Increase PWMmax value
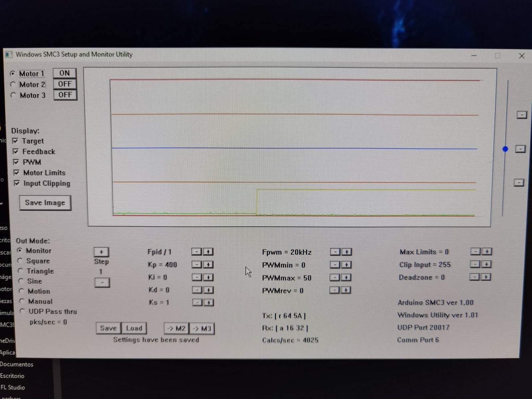This screenshot has height=399, width=532. tap(346, 278)
